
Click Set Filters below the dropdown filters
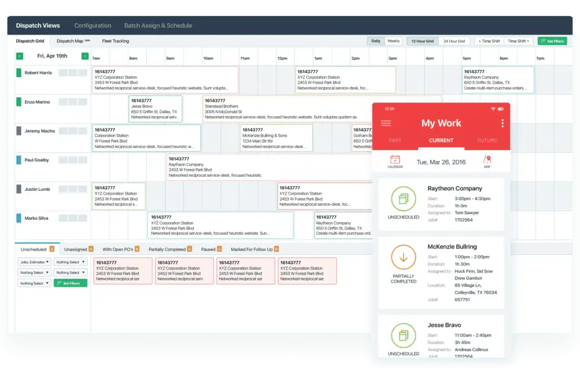70,283
